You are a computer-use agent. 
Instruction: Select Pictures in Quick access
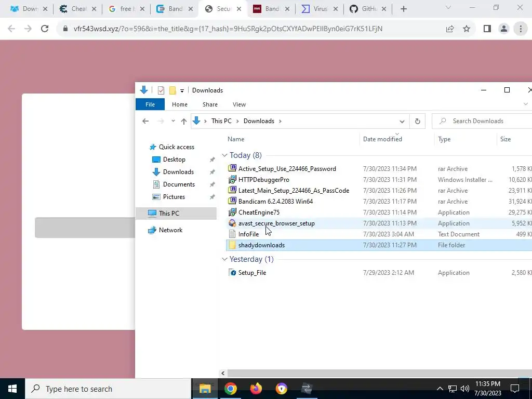(x=174, y=197)
